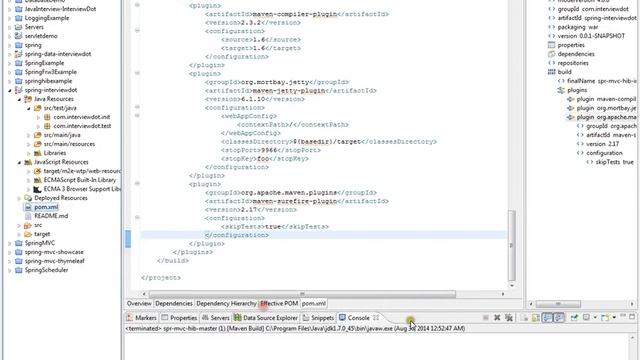Close the Console tab with its X
Screen dimensions: 640x360
coord(376,318)
